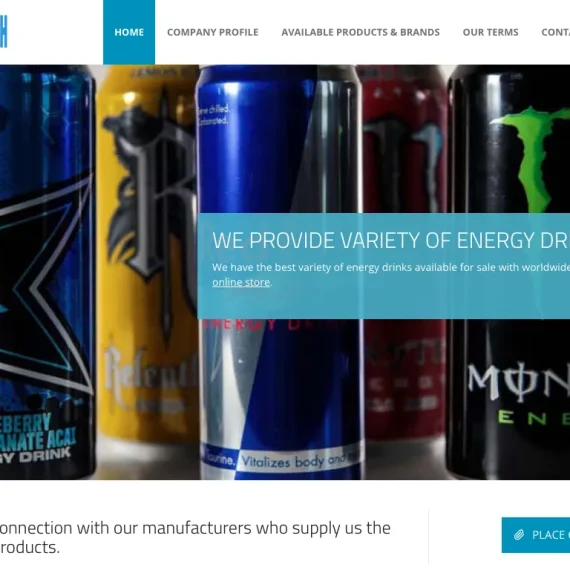
Task: Follow the online store link
Action: (241, 282)
